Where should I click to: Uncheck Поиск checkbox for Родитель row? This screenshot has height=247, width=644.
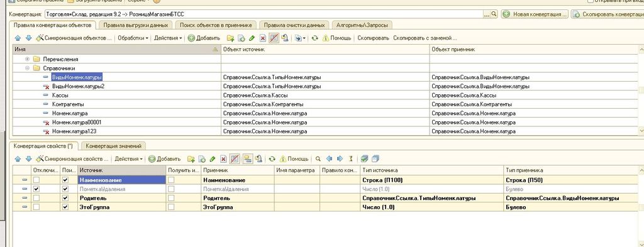(x=65, y=198)
